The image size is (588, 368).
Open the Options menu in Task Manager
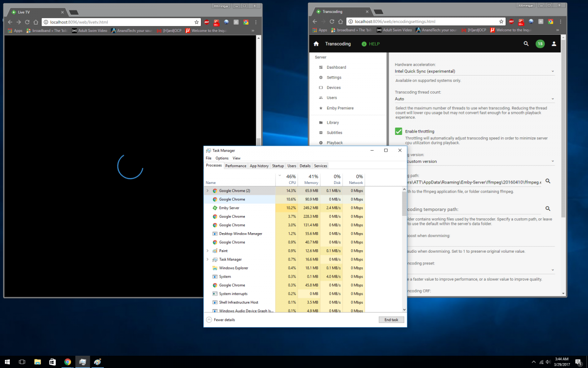click(222, 158)
